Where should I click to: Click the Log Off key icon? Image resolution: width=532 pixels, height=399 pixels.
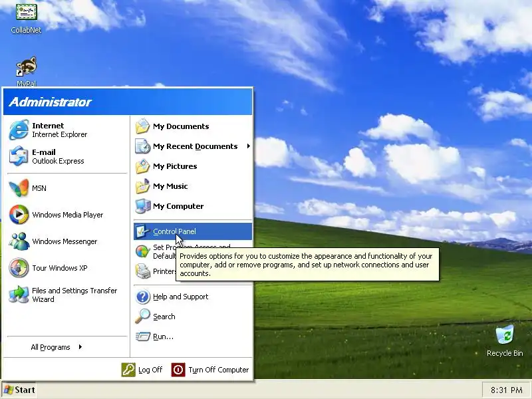coord(128,370)
